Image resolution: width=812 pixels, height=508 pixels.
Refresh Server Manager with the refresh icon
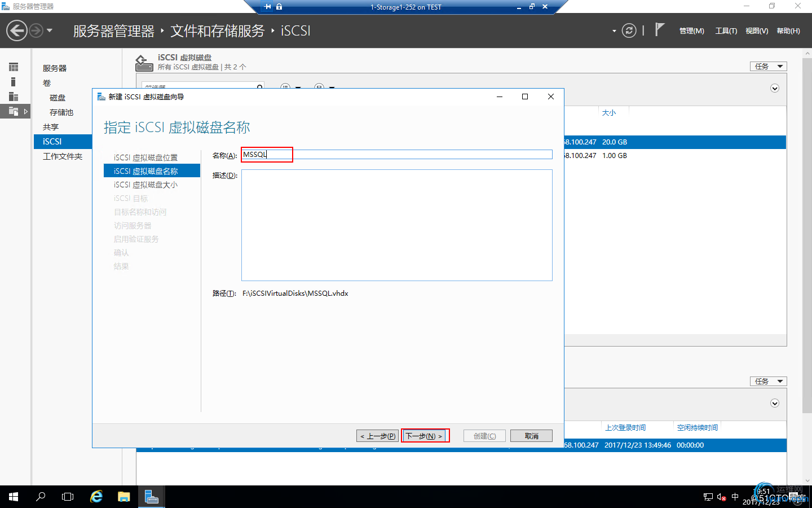click(x=629, y=30)
